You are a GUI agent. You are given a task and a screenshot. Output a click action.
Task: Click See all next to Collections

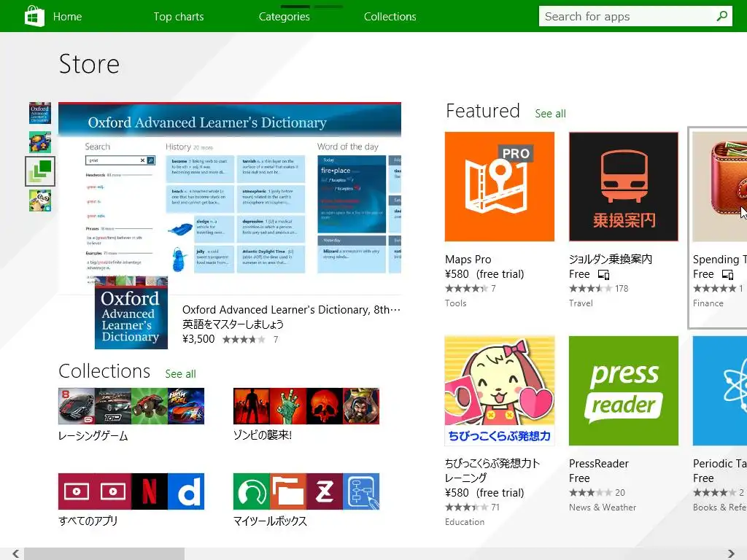click(x=181, y=374)
